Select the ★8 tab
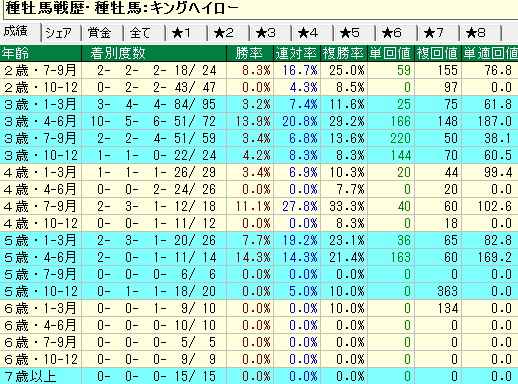Viewport: 518px width, 384px height. point(480,33)
